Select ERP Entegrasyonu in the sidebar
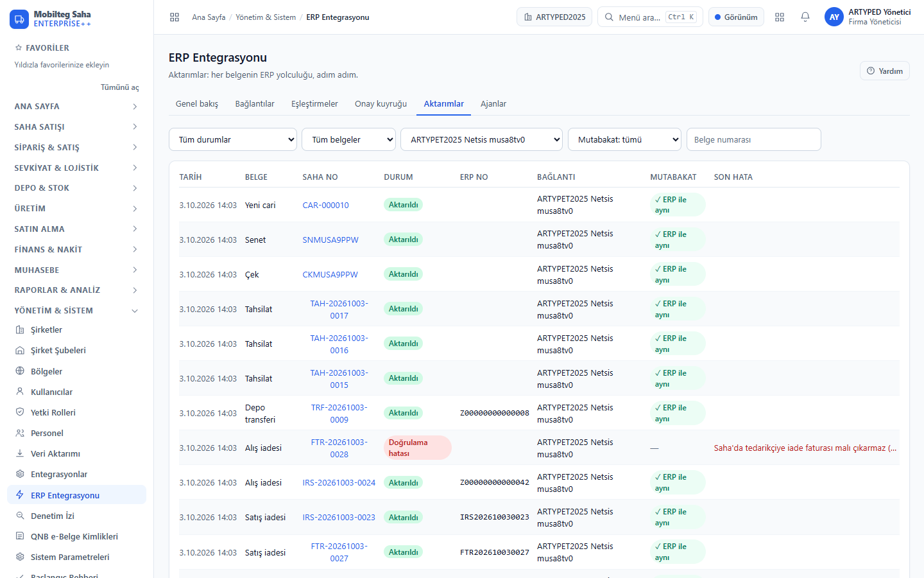 tap(76, 495)
